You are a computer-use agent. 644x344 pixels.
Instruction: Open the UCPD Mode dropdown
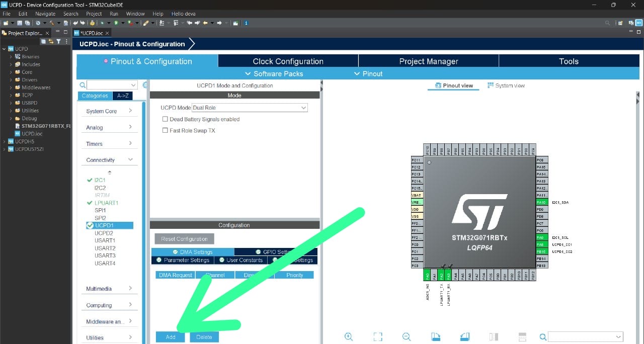pyautogui.click(x=303, y=107)
